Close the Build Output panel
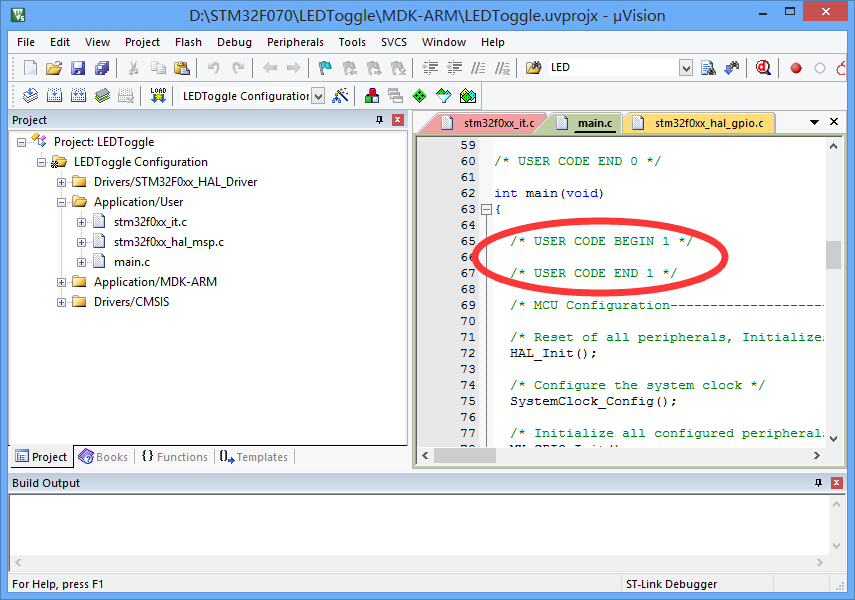This screenshot has height=600, width=855. click(x=836, y=483)
